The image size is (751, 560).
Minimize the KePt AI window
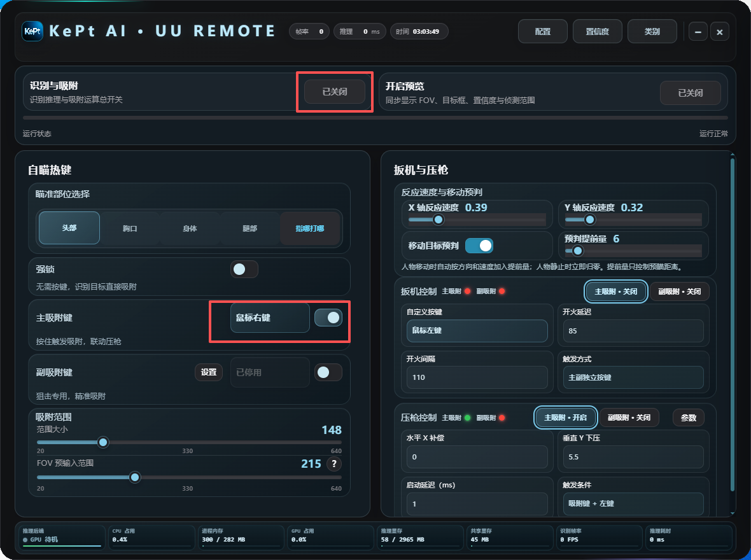click(x=698, y=32)
